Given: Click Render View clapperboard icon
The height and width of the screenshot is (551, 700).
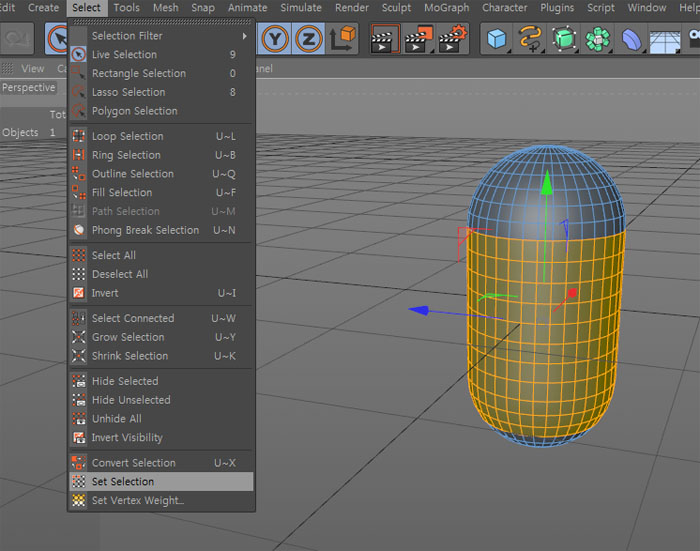Looking at the screenshot, I should tap(384, 39).
